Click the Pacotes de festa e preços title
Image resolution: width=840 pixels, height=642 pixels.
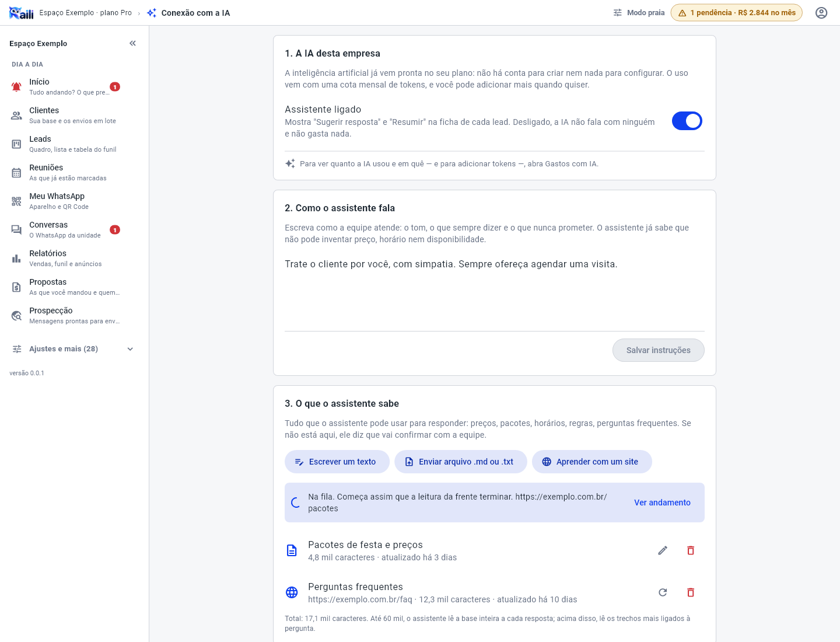365,545
